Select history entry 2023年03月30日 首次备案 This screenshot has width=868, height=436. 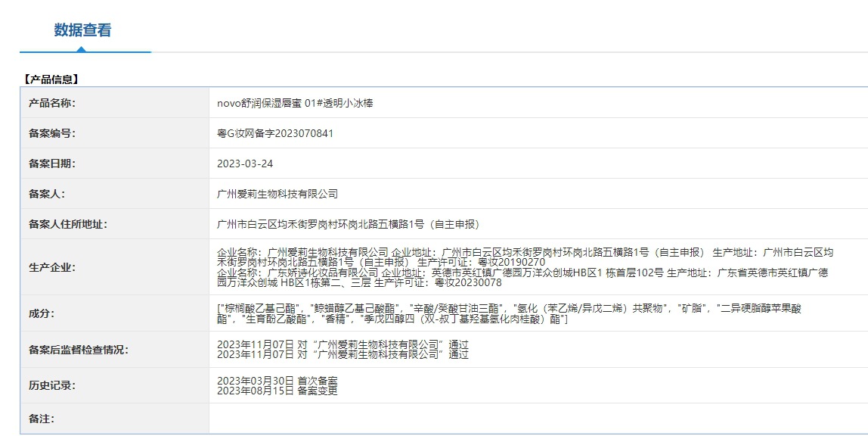(277, 381)
